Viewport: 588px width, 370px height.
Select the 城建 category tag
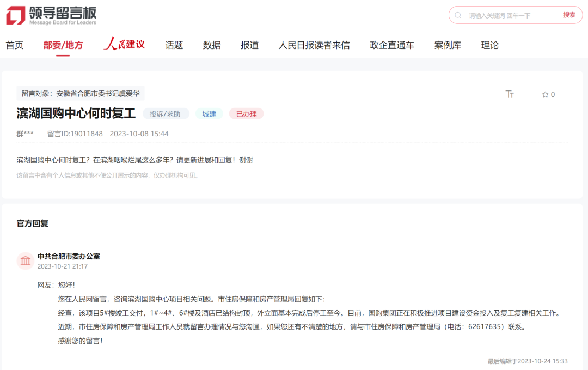coord(209,115)
